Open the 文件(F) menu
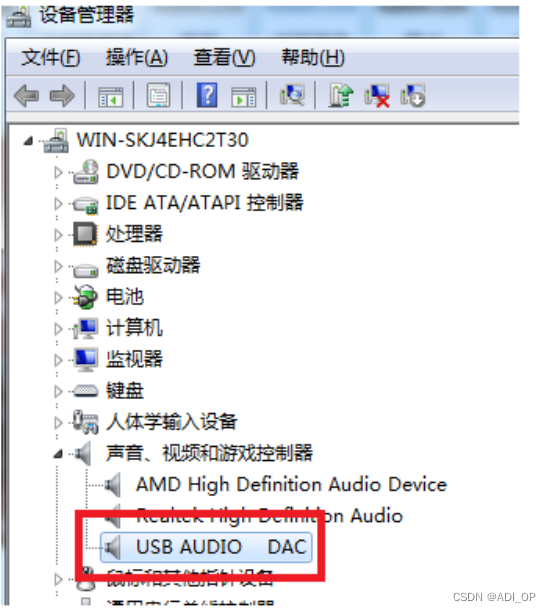Viewport: 551px width, 612px height. [x=50, y=57]
